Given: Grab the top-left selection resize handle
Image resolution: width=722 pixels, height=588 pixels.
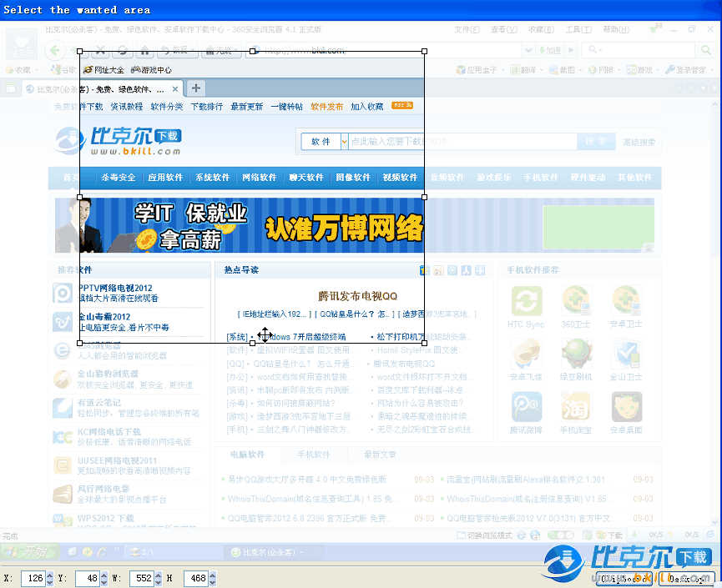Looking at the screenshot, I should tap(80, 51).
